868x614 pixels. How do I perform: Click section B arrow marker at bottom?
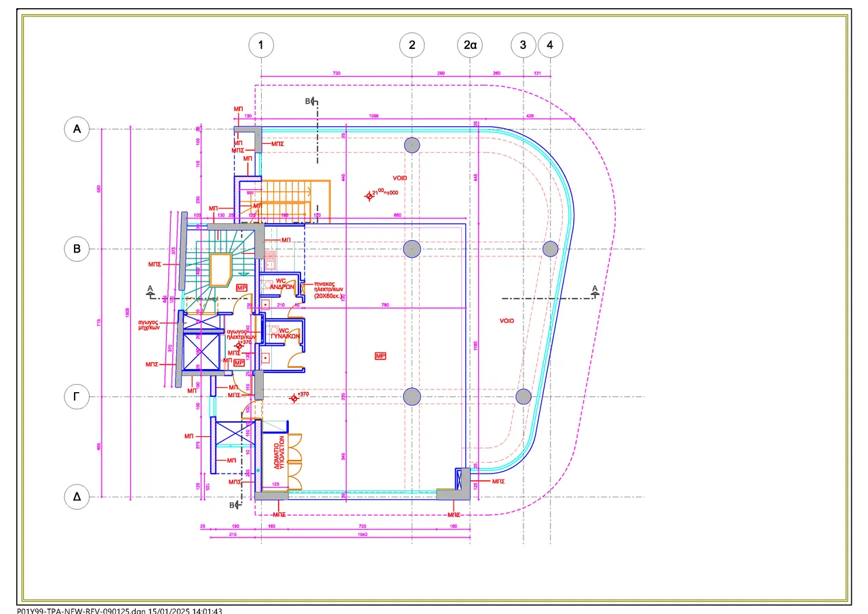pos(235,505)
